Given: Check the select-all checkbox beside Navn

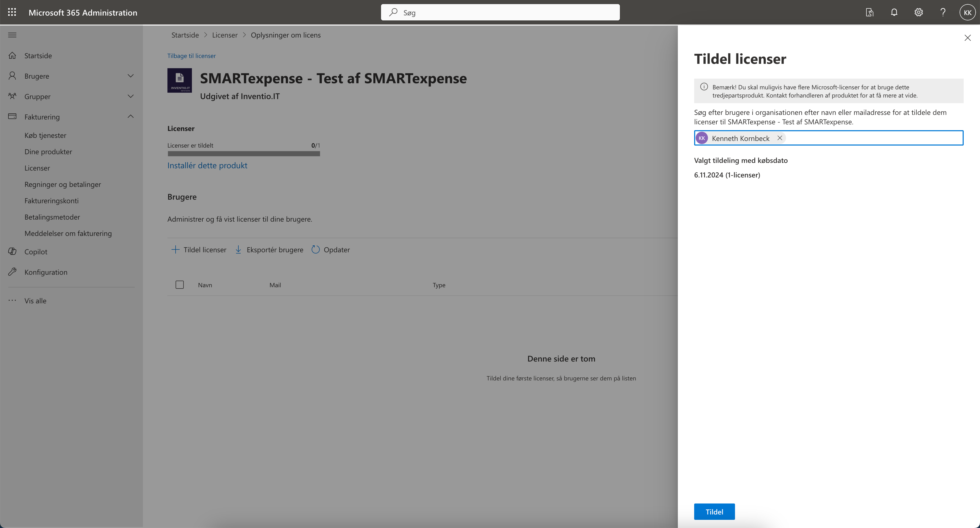Looking at the screenshot, I should [x=180, y=284].
